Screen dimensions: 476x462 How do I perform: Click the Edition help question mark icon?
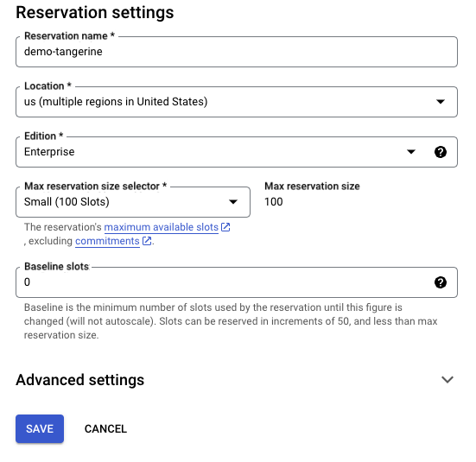pyautogui.click(x=441, y=152)
